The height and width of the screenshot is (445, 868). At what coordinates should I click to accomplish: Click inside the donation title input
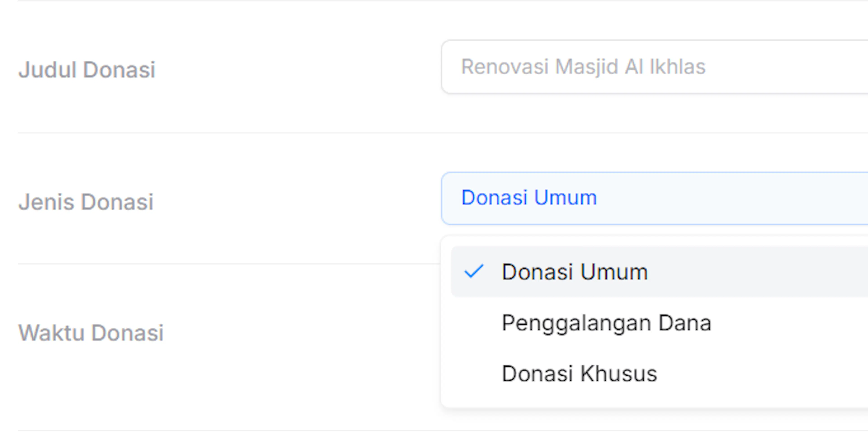coord(655,67)
